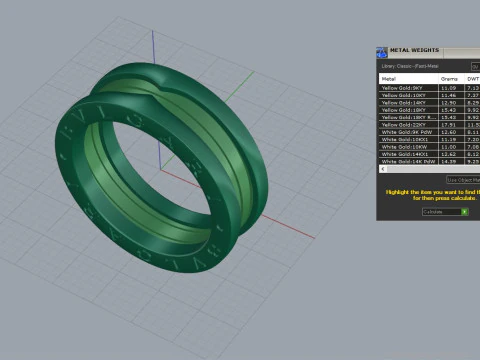The image size is (480, 360).
Task: Select the Yellow Gold:10KY row
Action: [x=429, y=95]
